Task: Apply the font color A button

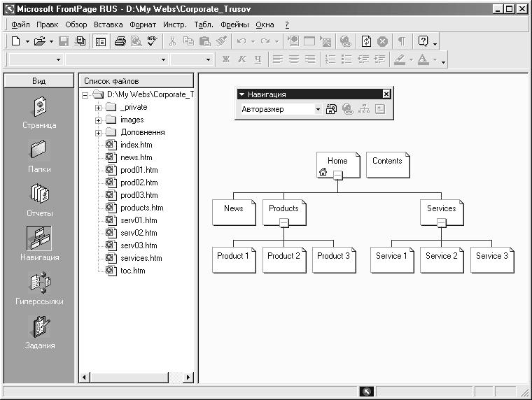Action: (423, 59)
